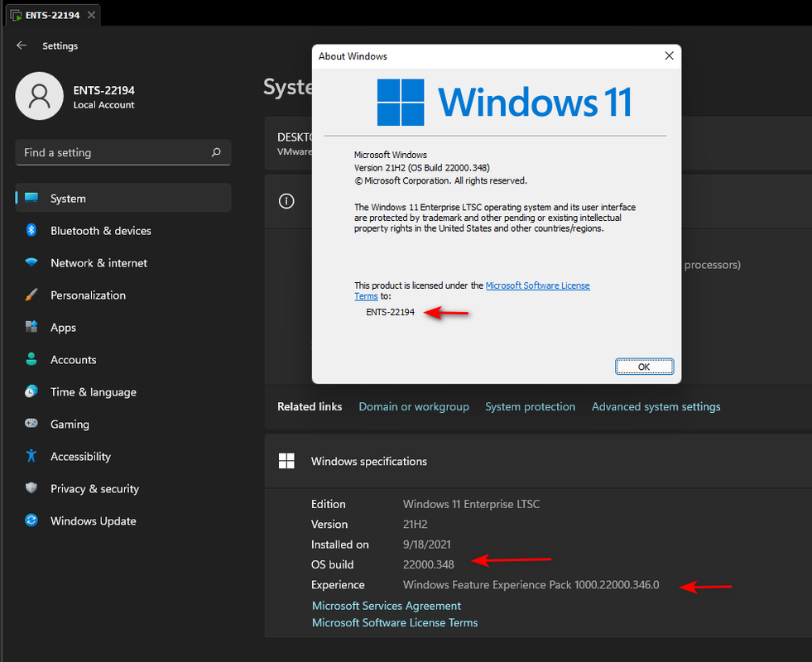Click the Windows 11 logo in dialog
The width and height of the screenshot is (812, 662).
click(x=503, y=102)
